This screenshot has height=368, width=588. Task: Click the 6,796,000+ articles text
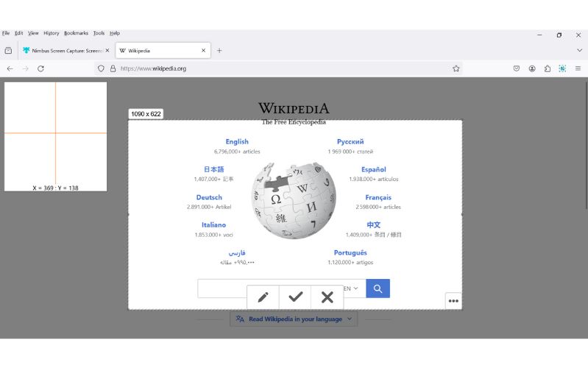(x=237, y=152)
